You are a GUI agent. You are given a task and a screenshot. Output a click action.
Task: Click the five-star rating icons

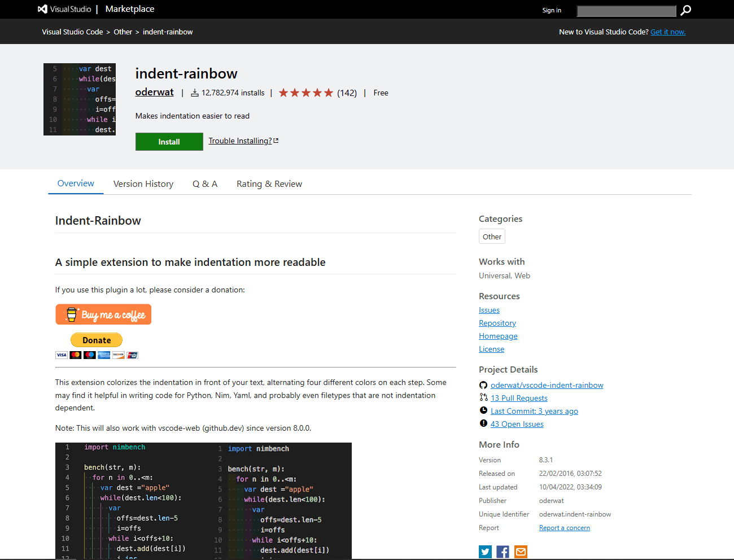pos(306,93)
